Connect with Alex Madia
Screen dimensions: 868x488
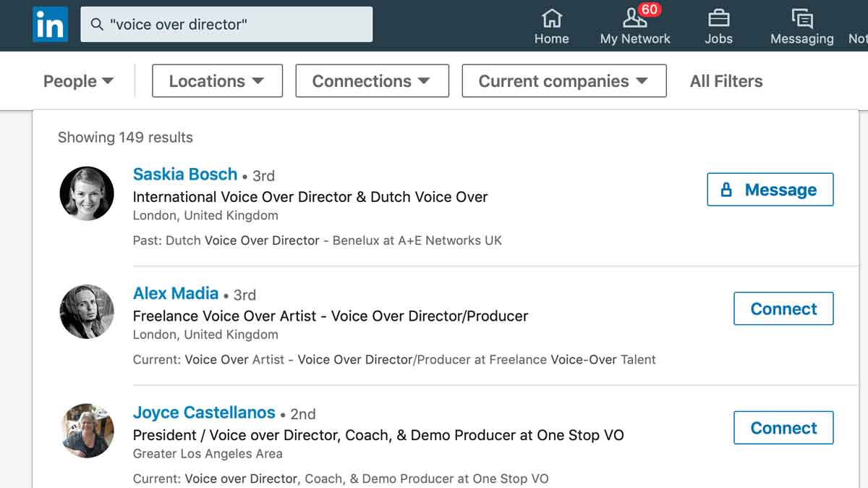[783, 308]
